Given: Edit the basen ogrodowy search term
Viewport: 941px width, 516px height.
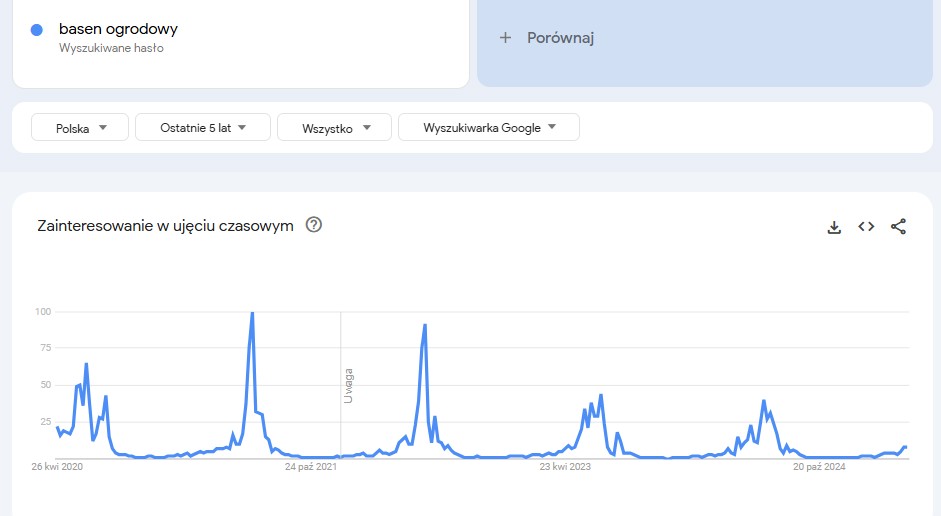Looking at the screenshot, I should [x=118, y=29].
